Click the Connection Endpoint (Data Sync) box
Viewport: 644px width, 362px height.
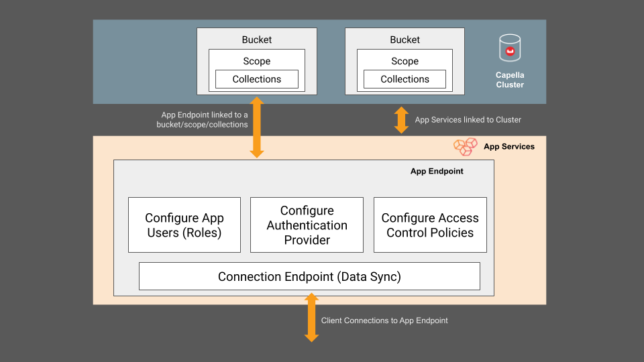(x=309, y=276)
